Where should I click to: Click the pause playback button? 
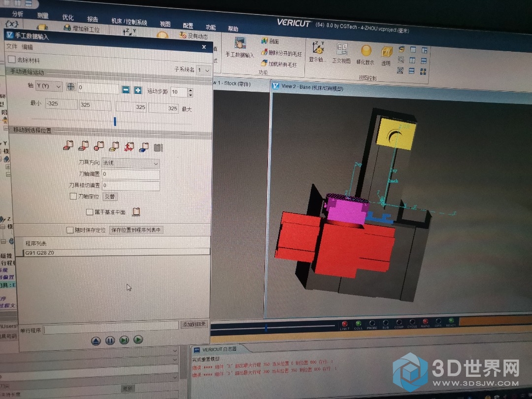110,340
